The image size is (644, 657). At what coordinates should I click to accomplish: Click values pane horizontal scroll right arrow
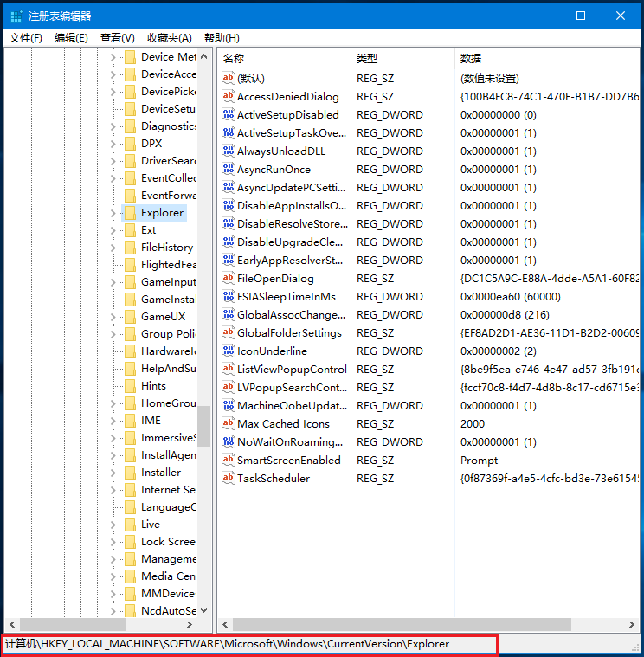tap(631, 624)
